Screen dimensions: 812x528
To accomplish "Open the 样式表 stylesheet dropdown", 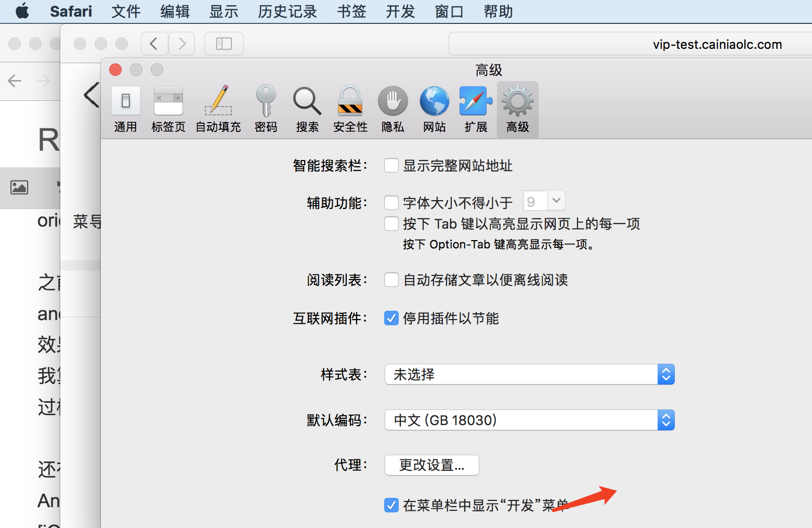I will click(529, 374).
